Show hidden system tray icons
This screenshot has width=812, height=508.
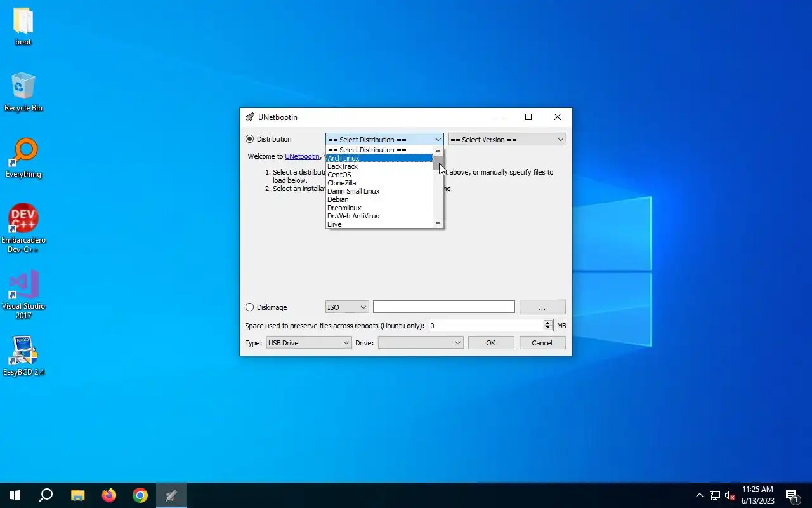coord(700,495)
